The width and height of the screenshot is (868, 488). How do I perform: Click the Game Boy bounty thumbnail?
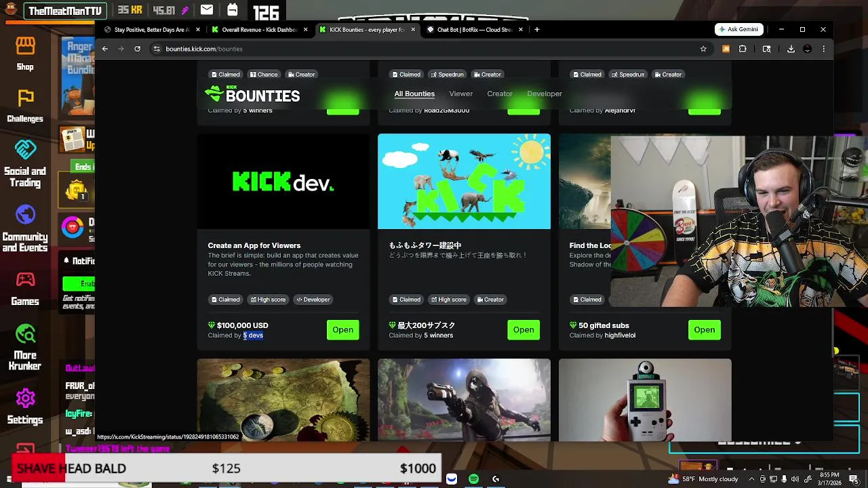click(645, 400)
